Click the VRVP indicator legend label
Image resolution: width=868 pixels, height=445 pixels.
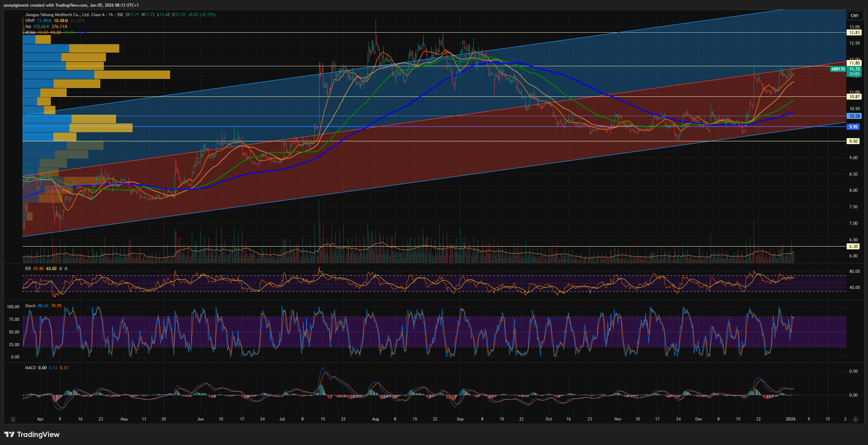30,21
